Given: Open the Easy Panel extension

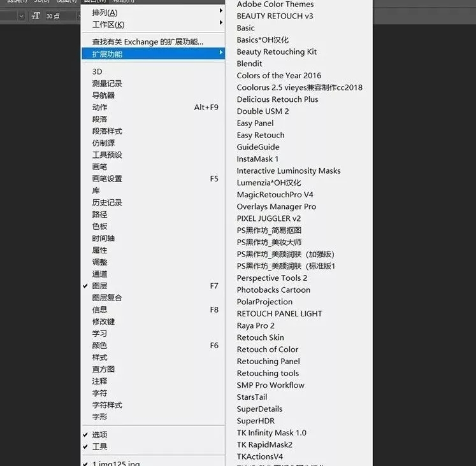Looking at the screenshot, I should (255, 123).
